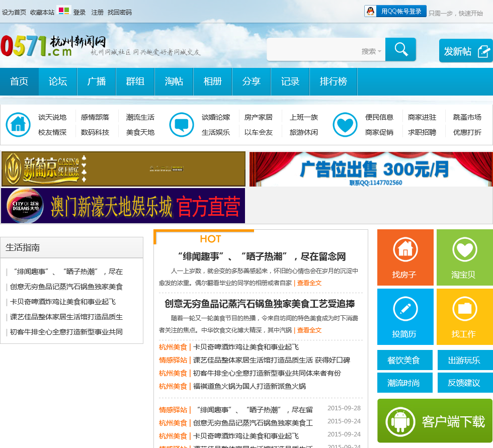The height and width of the screenshot is (448, 493).
Task: Open the orange 找房子 house tile
Action: pos(405,257)
